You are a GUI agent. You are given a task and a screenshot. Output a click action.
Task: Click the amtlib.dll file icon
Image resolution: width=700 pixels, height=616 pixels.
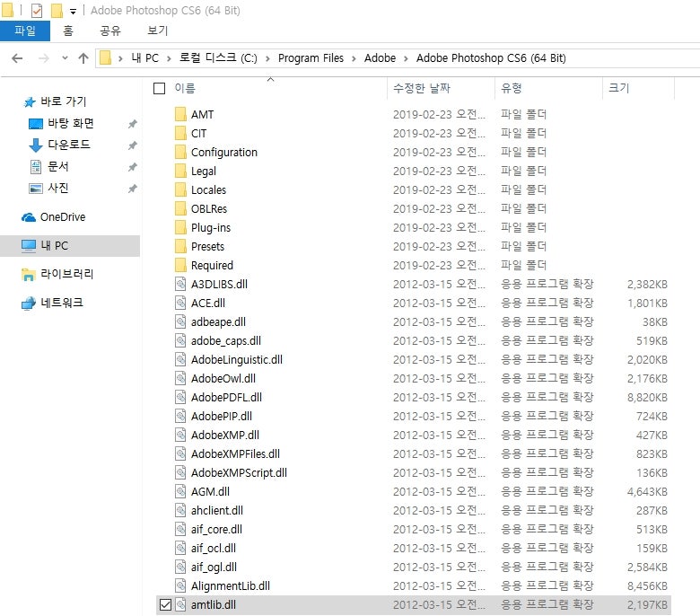pyautogui.click(x=180, y=605)
